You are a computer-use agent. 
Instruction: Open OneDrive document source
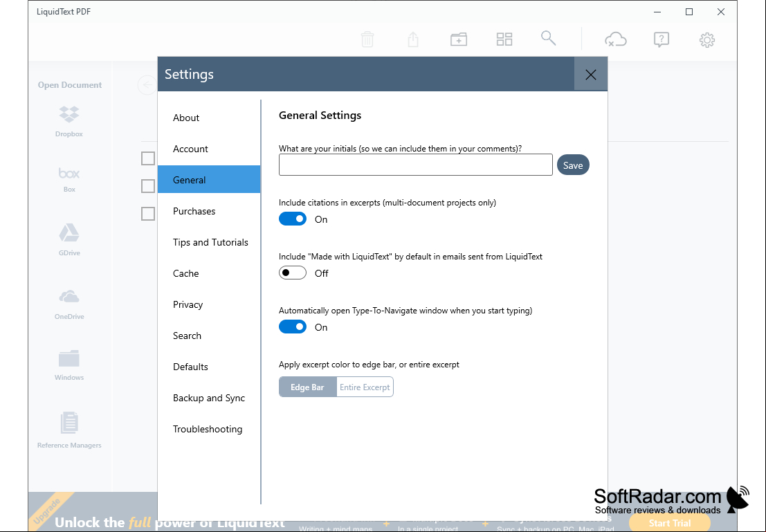tap(69, 304)
